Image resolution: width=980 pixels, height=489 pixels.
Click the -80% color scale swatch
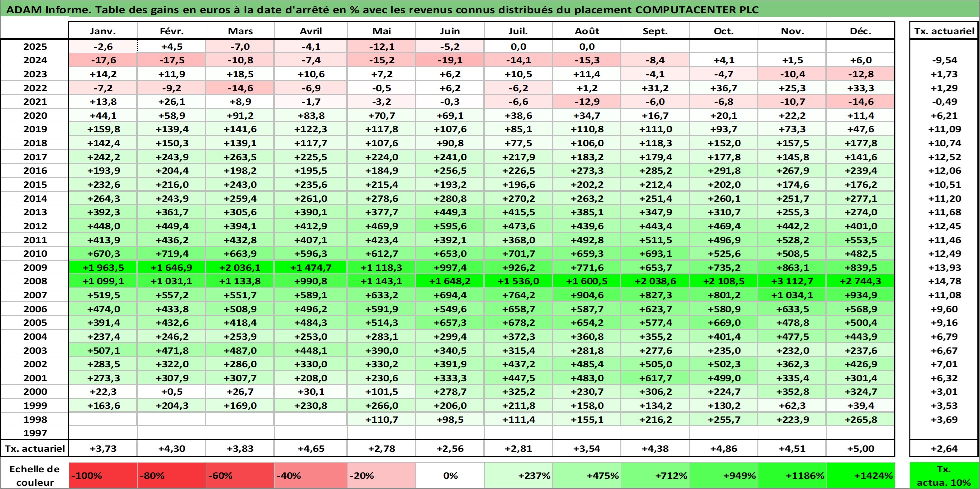tap(172, 476)
